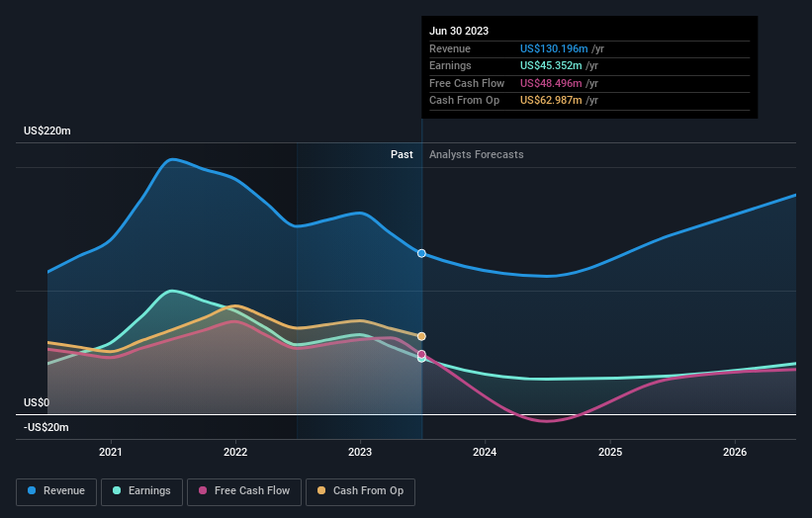Viewport: 812px width, 518px height.
Task: Click the 2023 x-axis label
Action: pos(360,452)
